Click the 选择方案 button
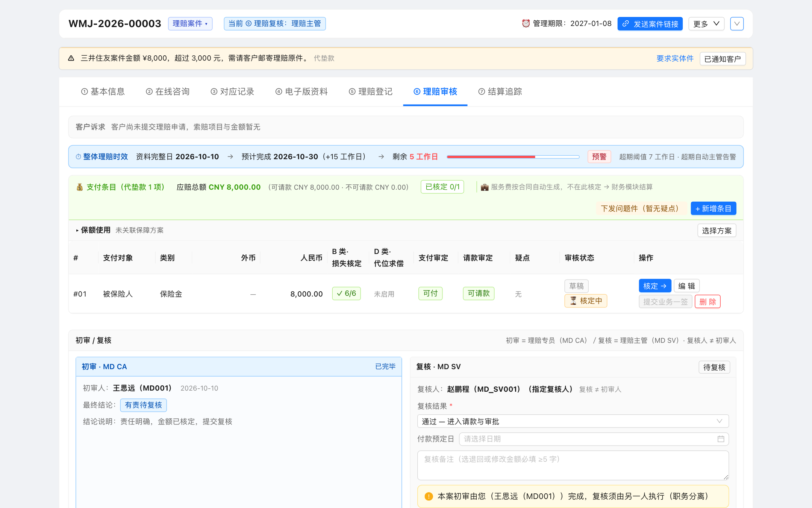 point(717,231)
